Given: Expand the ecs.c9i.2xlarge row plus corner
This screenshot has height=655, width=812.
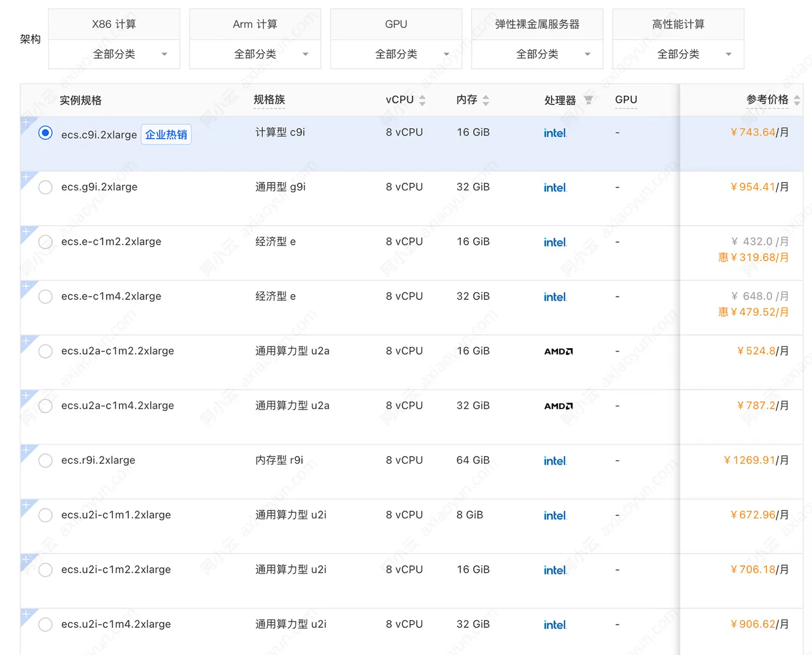Looking at the screenshot, I should (26, 122).
